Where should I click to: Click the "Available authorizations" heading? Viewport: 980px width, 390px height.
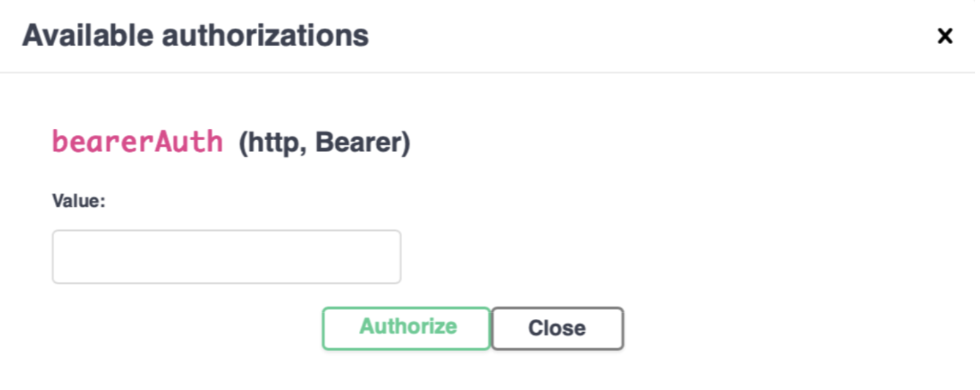point(196,35)
